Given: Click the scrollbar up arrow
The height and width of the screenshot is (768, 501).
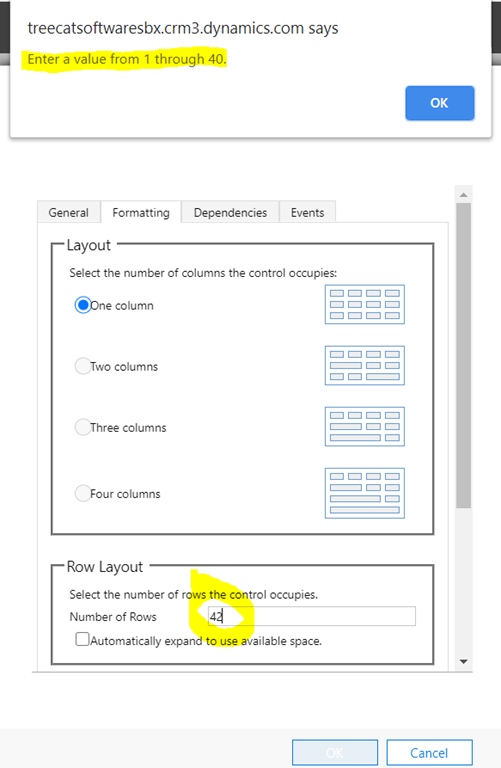Looking at the screenshot, I should [463, 195].
